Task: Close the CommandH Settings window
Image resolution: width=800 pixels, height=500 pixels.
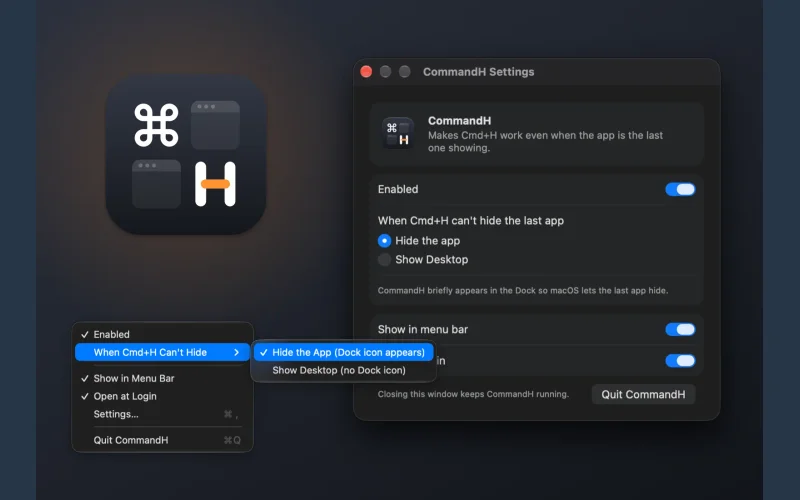Action: click(366, 71)
